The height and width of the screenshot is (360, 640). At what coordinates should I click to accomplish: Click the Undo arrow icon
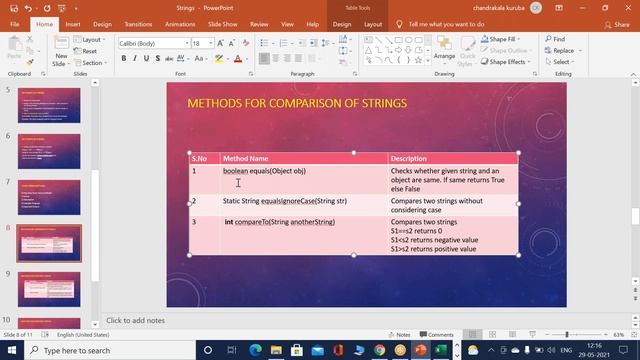click(x=28, y=8)
